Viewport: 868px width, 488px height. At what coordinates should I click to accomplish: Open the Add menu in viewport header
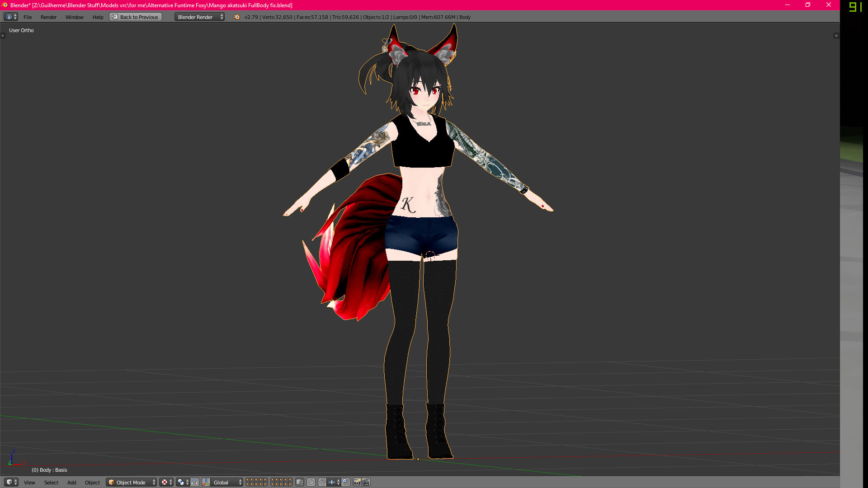click(x=71, y=482)
